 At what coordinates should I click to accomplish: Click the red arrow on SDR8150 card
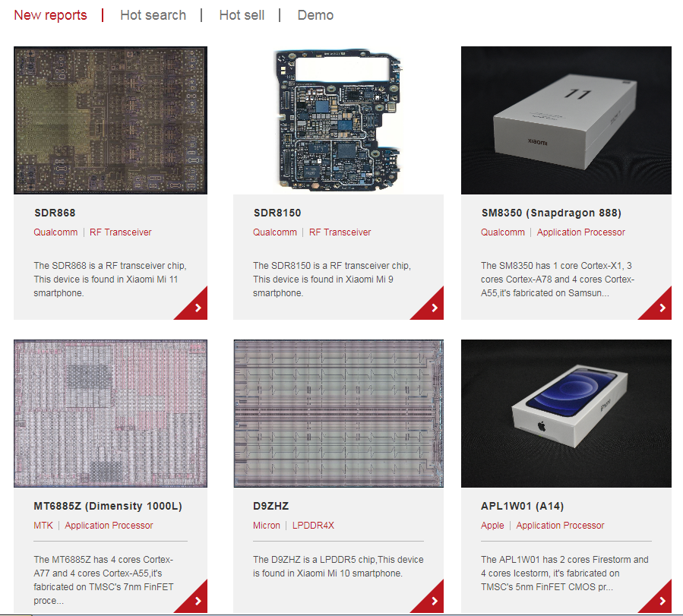click(x=433, y=308)
